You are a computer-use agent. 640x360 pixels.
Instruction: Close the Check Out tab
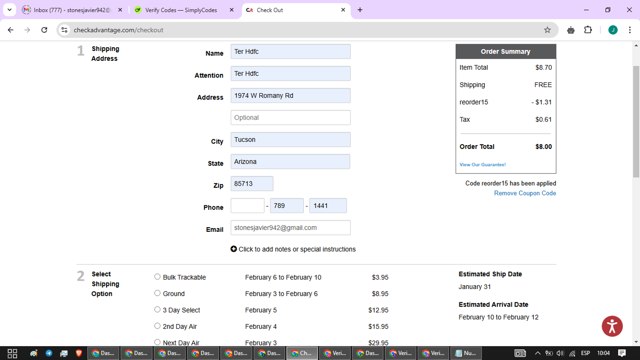(343, 10)
